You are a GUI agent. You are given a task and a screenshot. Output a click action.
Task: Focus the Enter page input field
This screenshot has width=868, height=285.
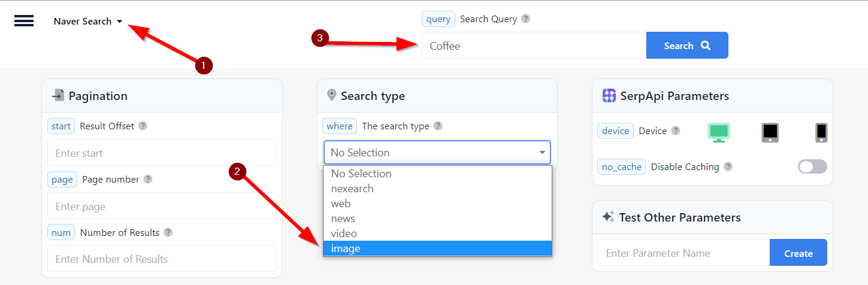tap(162, 206)
